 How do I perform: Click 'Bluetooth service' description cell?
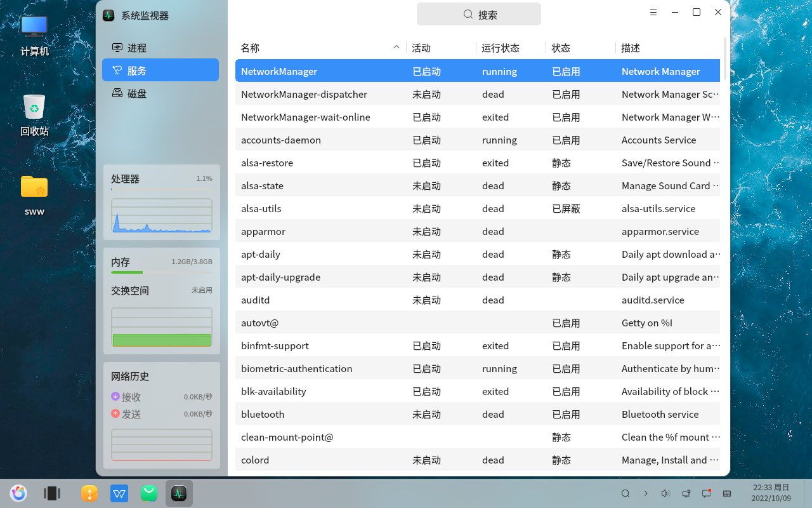coord(660,414)
